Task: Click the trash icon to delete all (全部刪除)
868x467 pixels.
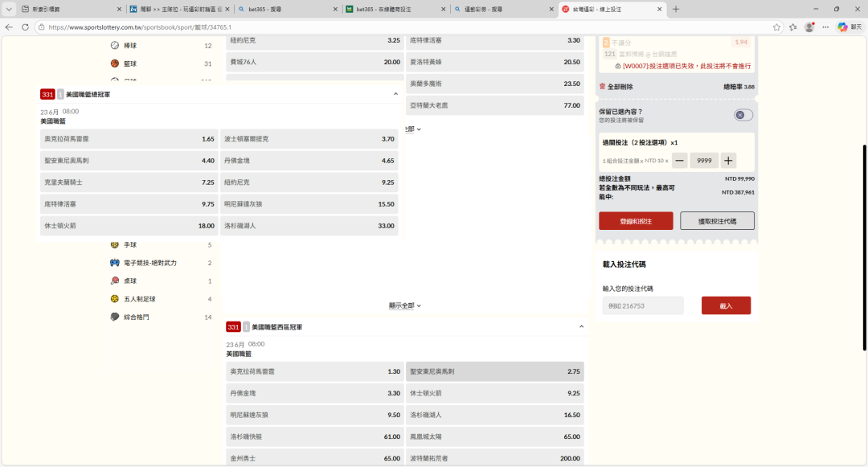Action: click(x=603, y=87)
